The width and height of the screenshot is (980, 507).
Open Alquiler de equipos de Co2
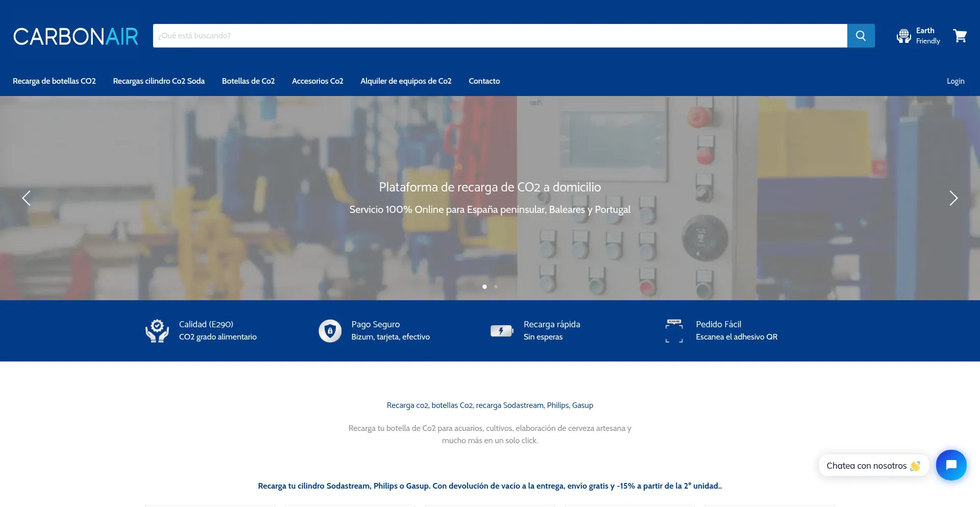point(406,81)
